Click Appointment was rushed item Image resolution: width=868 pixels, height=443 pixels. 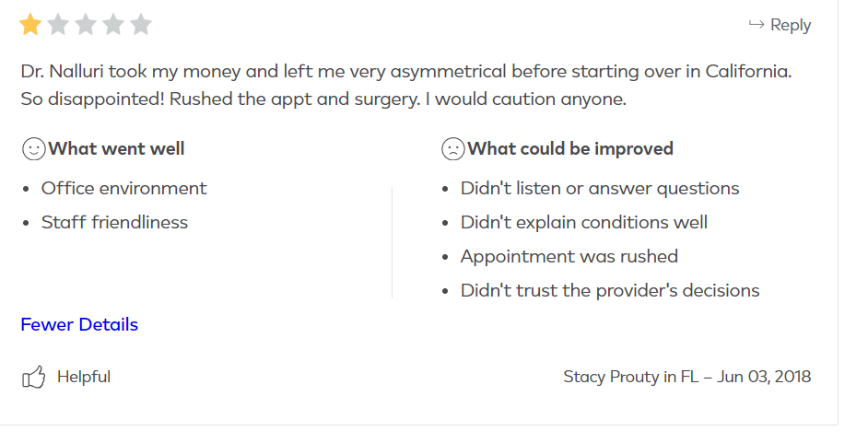coord(569,257)
